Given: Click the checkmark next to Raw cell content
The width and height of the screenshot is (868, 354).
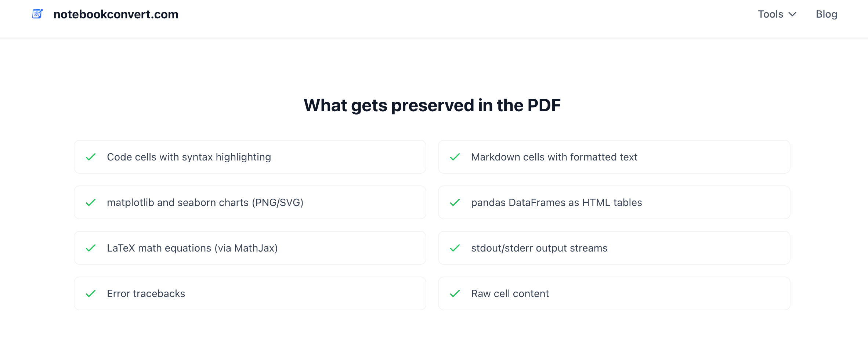Looking at the screenshot, I should coord(455,294).
